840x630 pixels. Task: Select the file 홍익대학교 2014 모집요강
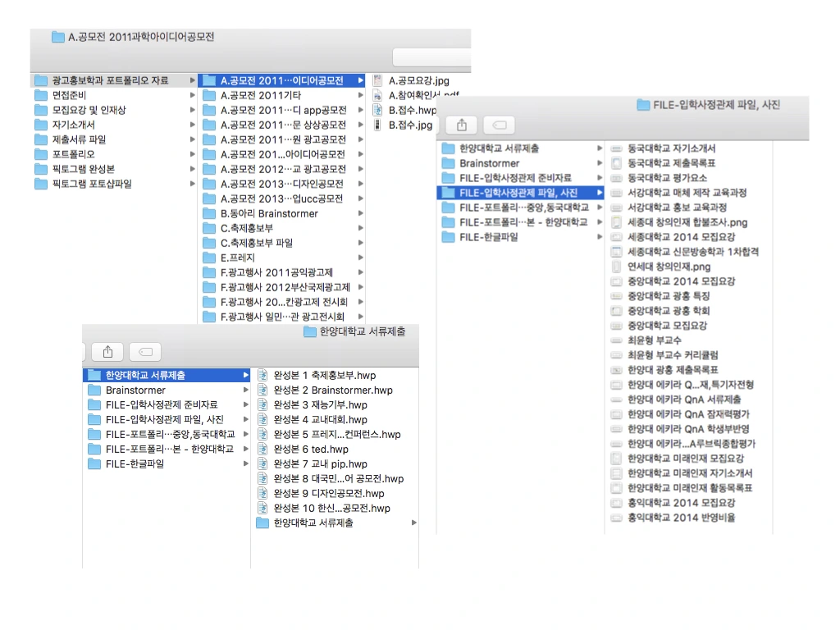tap(689, 503)
